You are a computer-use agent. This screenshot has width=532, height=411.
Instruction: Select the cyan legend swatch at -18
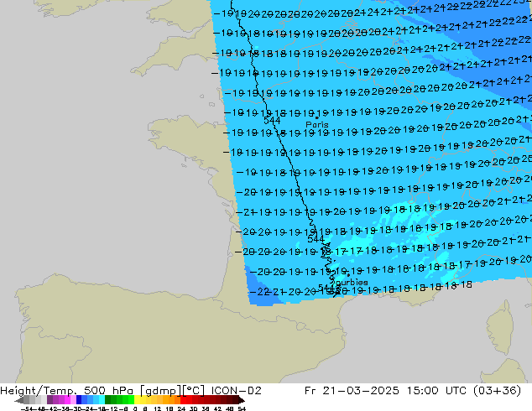pyautogui.click(x=102, y=399)
